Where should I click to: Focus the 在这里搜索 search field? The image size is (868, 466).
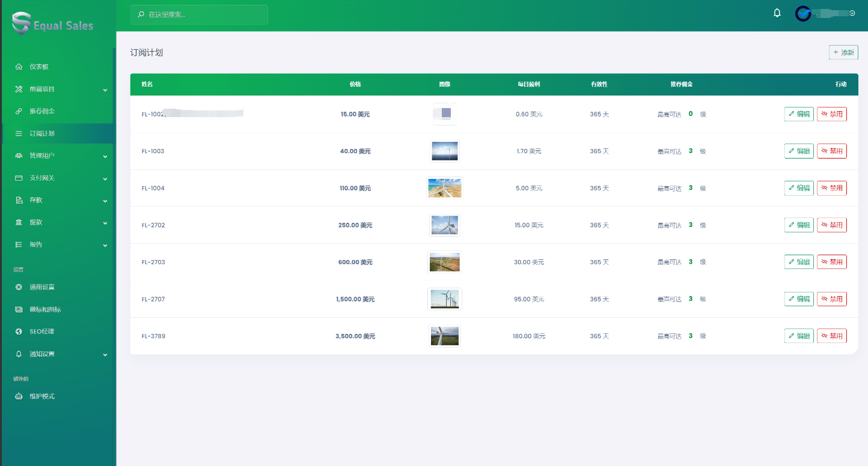(x=199, y=14)
